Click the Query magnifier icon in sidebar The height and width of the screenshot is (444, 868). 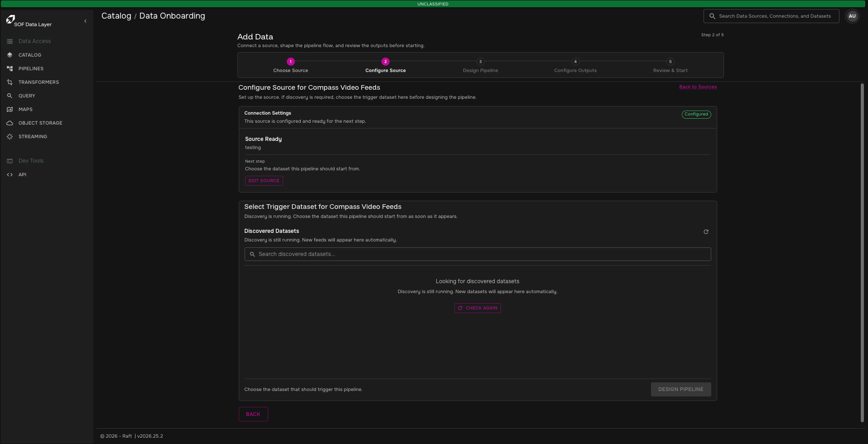click(x=10, y=96)
